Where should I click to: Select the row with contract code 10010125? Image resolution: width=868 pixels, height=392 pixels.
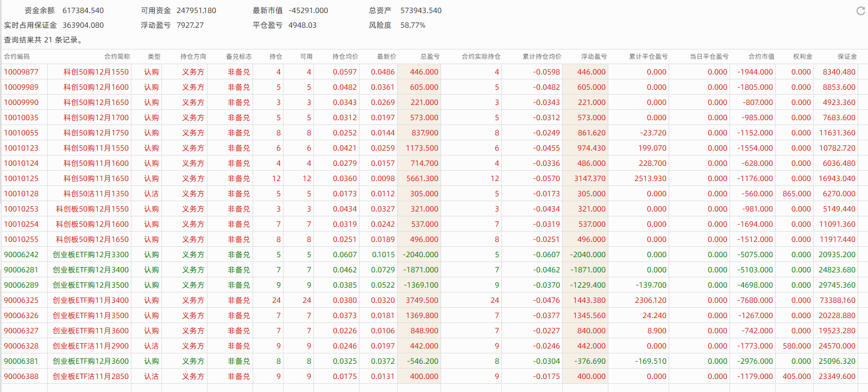(x=21, y=178)
